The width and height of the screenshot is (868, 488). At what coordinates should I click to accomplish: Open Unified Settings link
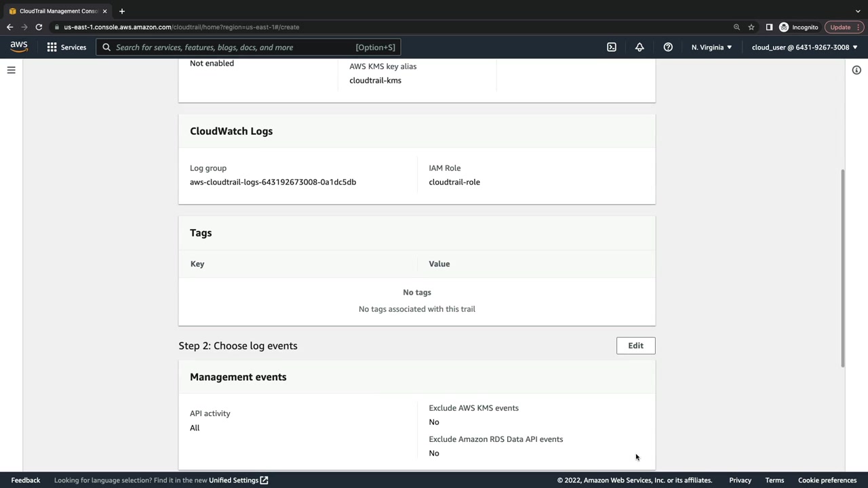pyautogui.click(x=238, y=480)
